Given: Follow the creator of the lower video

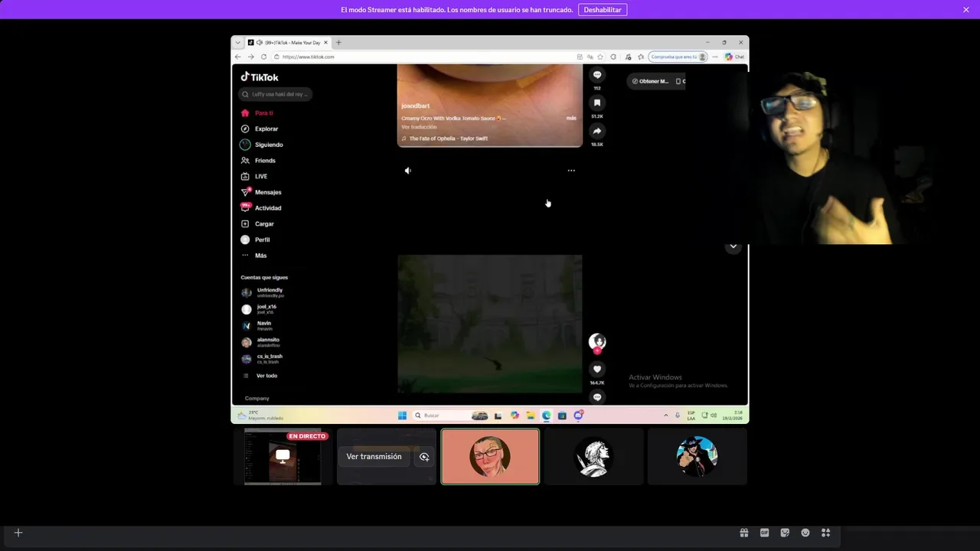Looking at the screenshot, I should [597, 351].
